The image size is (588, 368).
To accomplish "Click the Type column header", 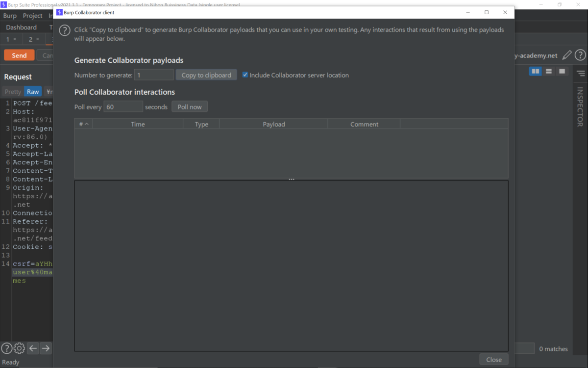I will coord(201,124).
